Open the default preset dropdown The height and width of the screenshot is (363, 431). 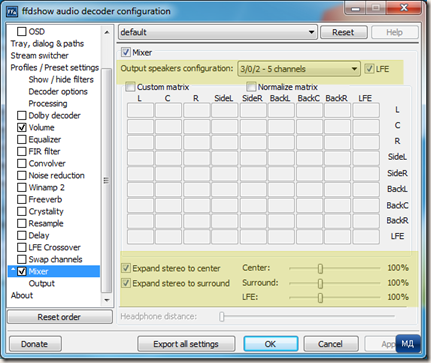pyautogui.click(x=218, y=32)
